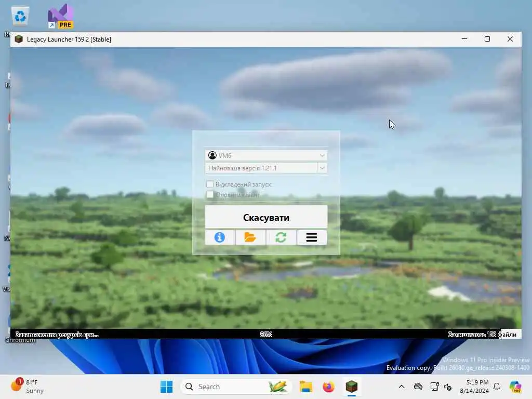Screen dimensions: 532x399
Task: Click the account avatar icon beside VM6
Action: tap(212, 155)
